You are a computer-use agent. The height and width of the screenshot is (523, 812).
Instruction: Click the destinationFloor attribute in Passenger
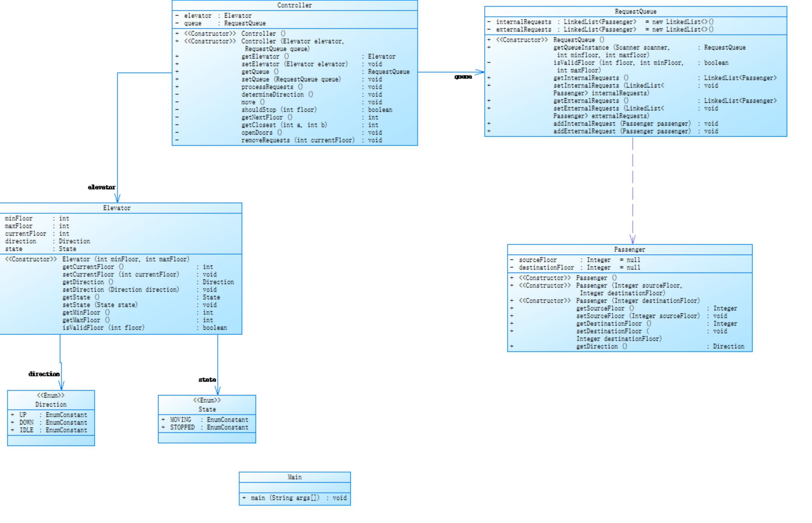(546, 267)
